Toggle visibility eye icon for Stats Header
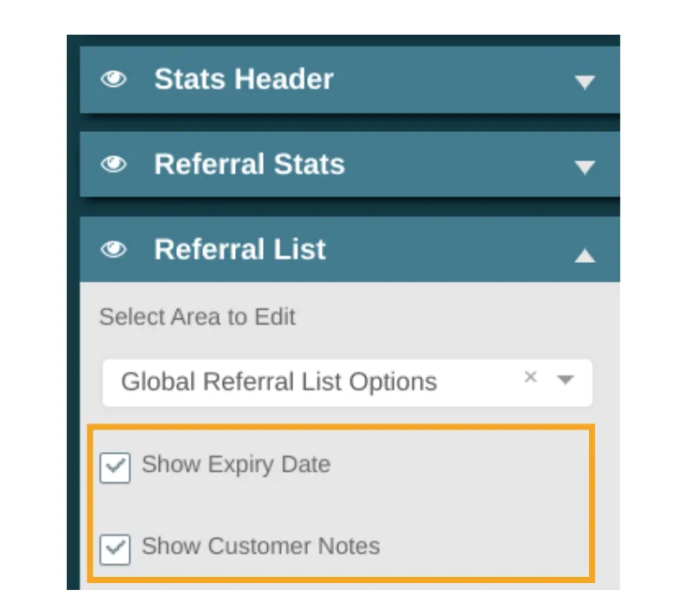The image size is (687, 616). click(114, 79)
